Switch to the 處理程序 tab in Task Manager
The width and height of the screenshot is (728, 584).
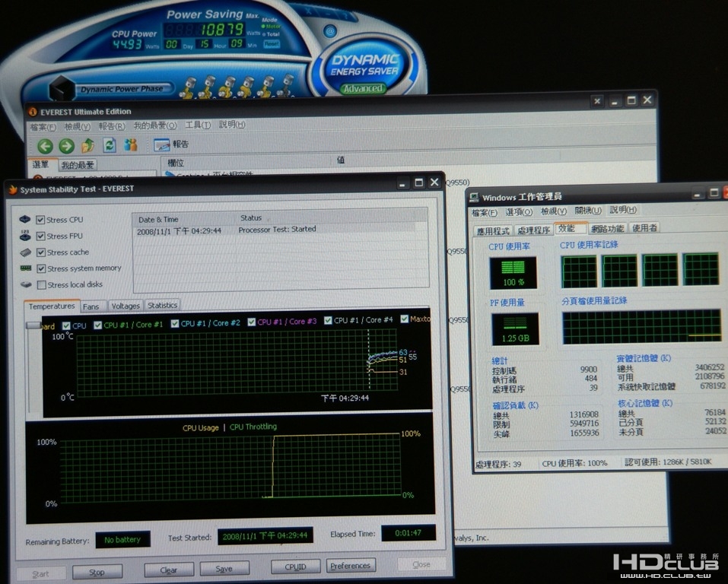533,230
